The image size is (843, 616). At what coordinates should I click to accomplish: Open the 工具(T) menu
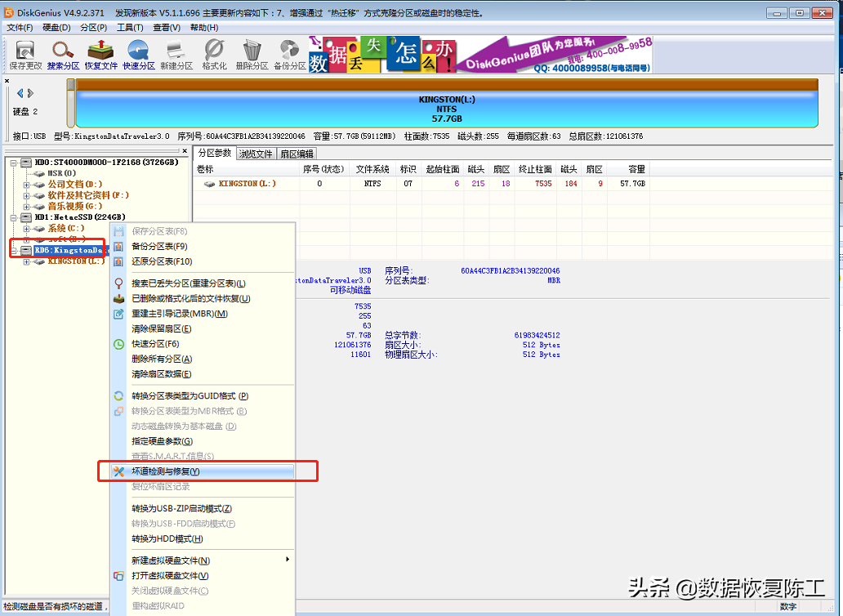(x=130, y=28)
